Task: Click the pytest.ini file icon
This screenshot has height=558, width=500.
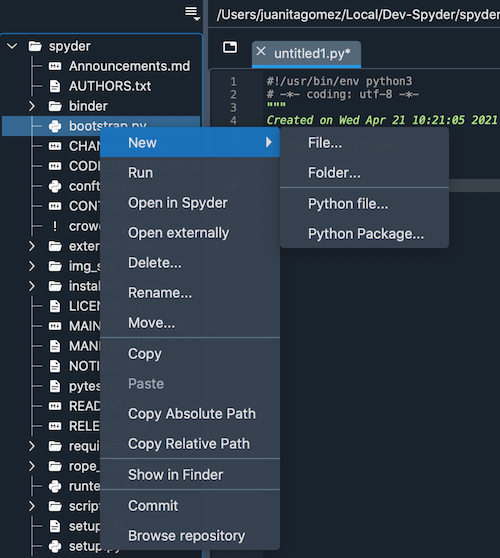Action: click(55, 386)
